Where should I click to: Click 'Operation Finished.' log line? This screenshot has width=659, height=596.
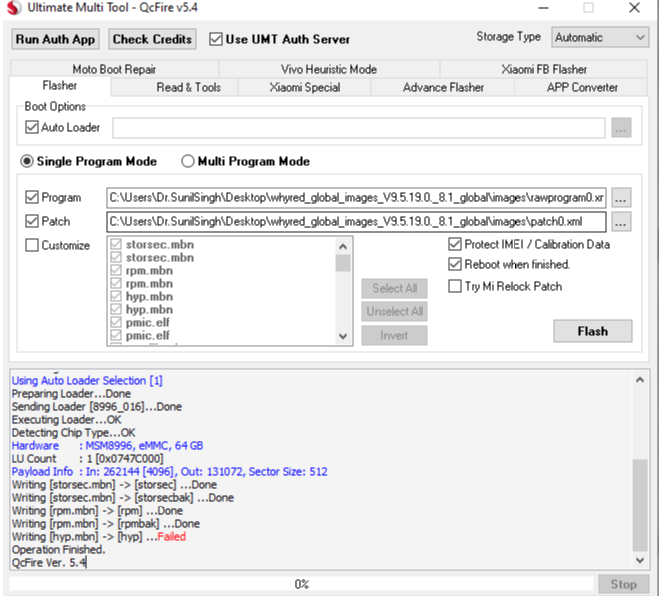click(58, 550)
